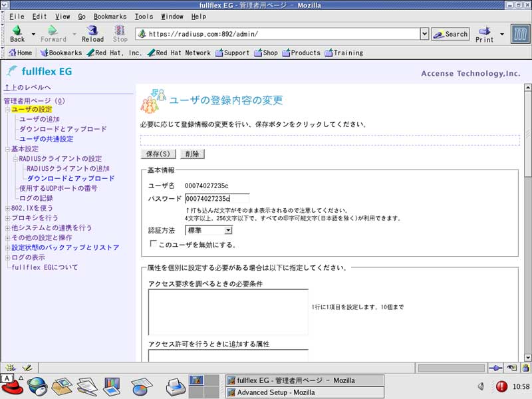Click the offline/online connection status icon

[495, 368]
